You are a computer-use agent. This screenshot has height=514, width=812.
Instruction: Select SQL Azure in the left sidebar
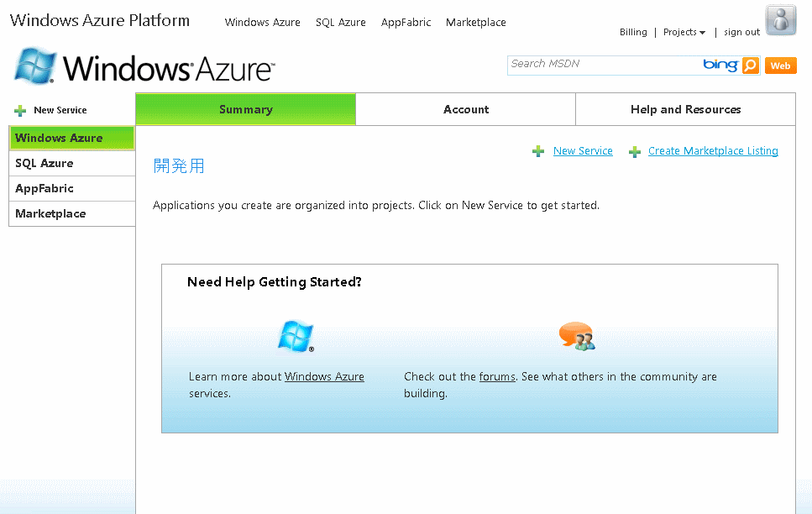[72, 163]
